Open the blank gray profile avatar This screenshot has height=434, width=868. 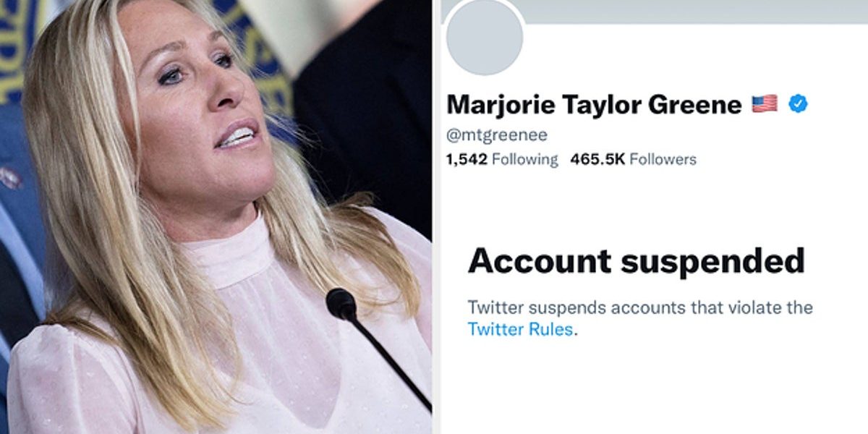[485, 38]
